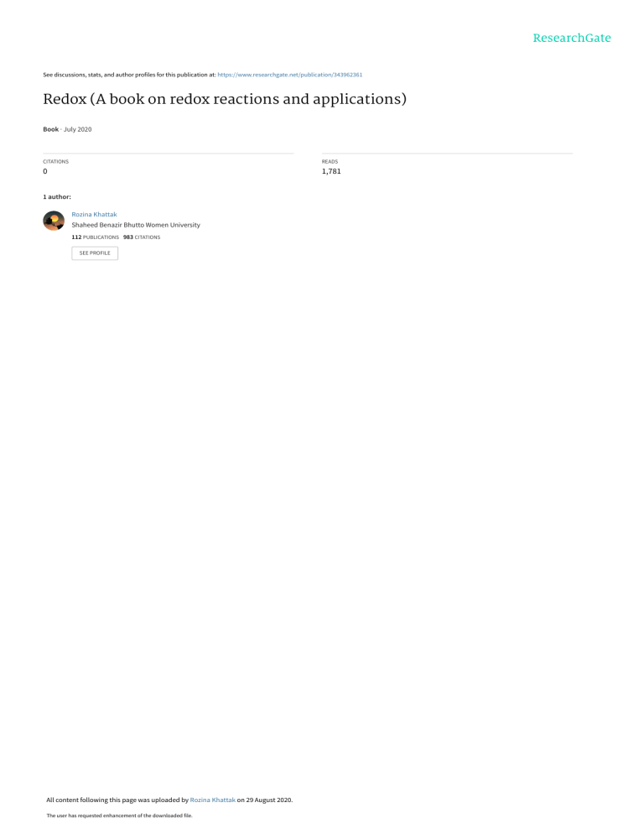Click the ResearchGate logo
644x834 pixels.
pos(572,39)
